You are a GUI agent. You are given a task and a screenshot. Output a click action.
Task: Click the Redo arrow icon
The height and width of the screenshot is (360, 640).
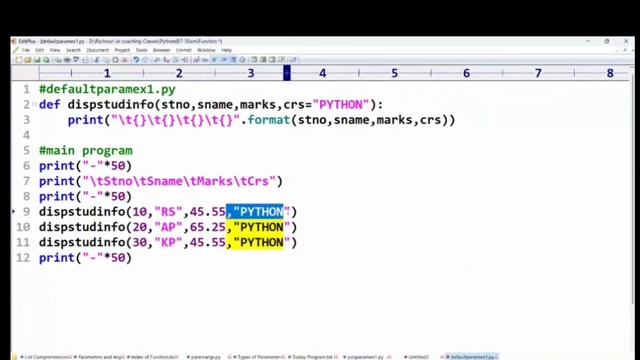[x=145, y=60]
